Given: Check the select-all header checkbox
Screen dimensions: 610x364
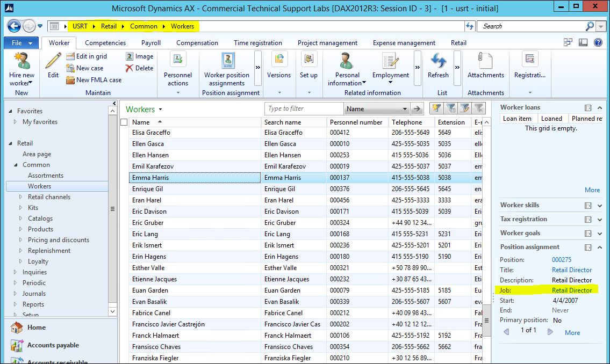Looking at the screenshot, I should [124, 122].
